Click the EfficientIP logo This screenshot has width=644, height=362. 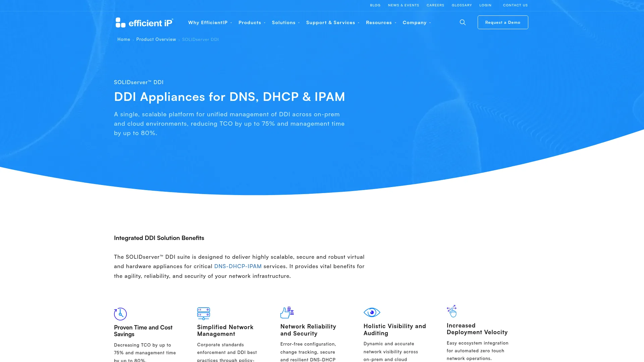pyautogui.click(x=144, y=22)
